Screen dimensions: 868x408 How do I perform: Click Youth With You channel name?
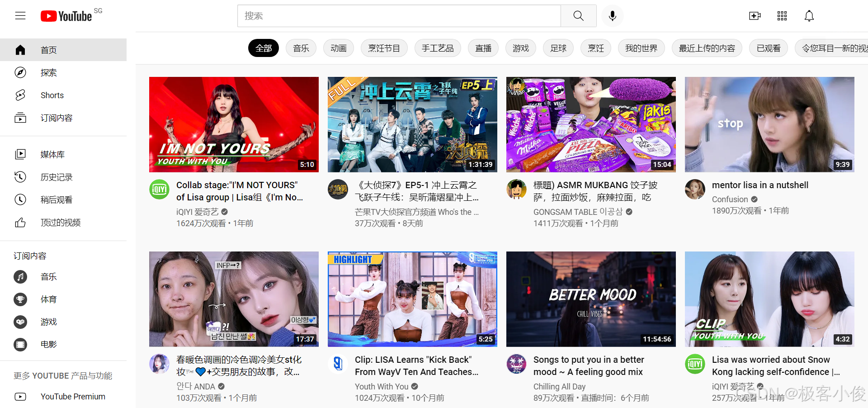[382, 386]
